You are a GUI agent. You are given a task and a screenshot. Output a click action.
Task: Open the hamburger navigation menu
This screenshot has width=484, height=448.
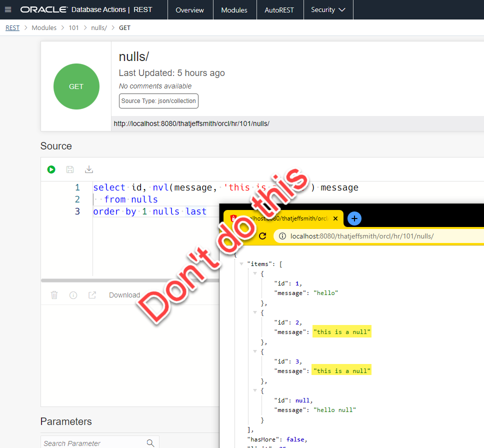[x=8, y=9]
